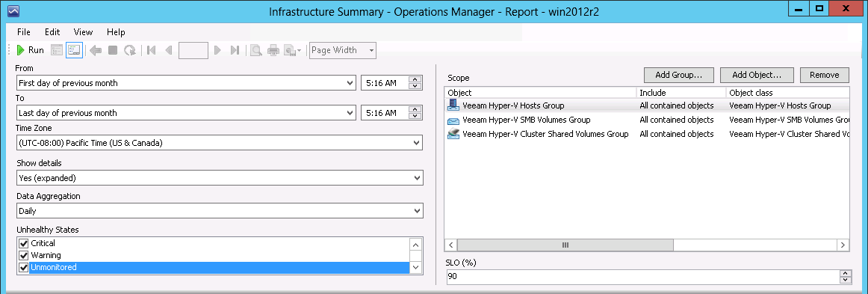Sort by the Object column header
This screenshot has width=868, height=294.
[x=541, y=93]
